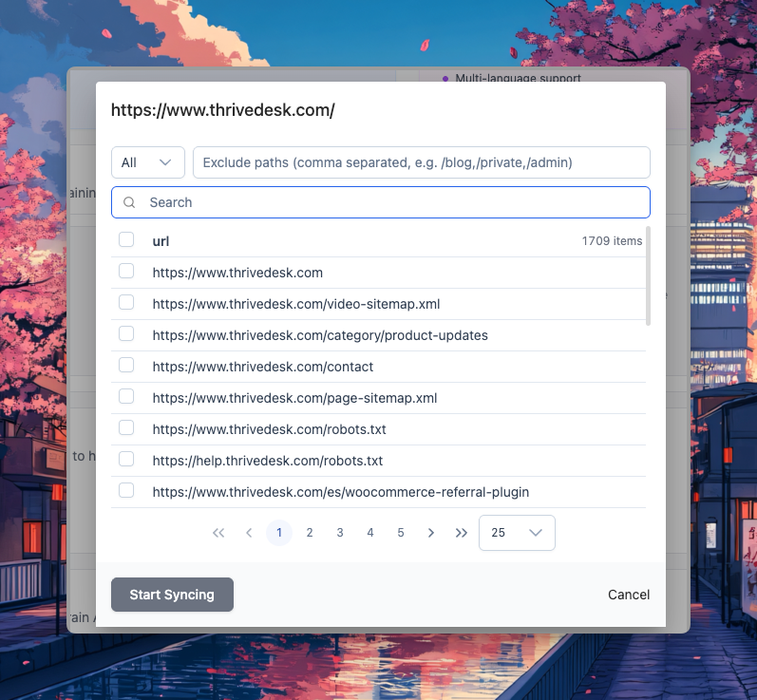757x700 pixels.
Task: Click the URL list vertical scrollbar
Action: click(x=649, y=276)
